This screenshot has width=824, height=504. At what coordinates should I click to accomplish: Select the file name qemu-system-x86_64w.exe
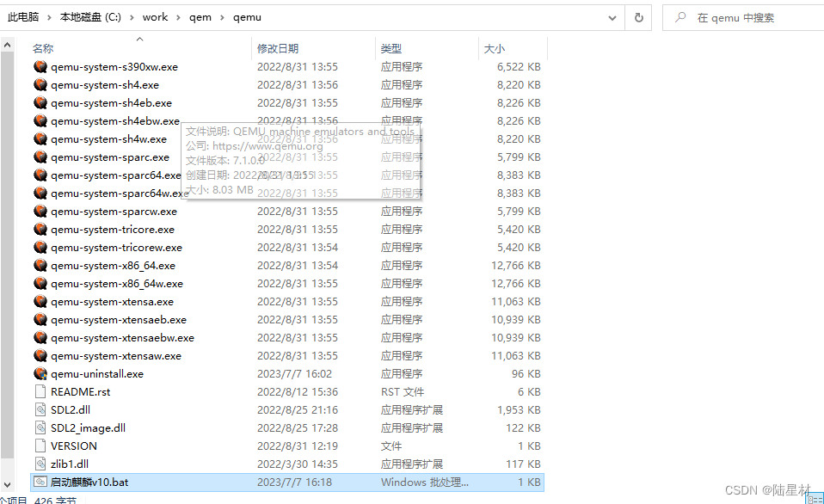click(x=117, y=283)
